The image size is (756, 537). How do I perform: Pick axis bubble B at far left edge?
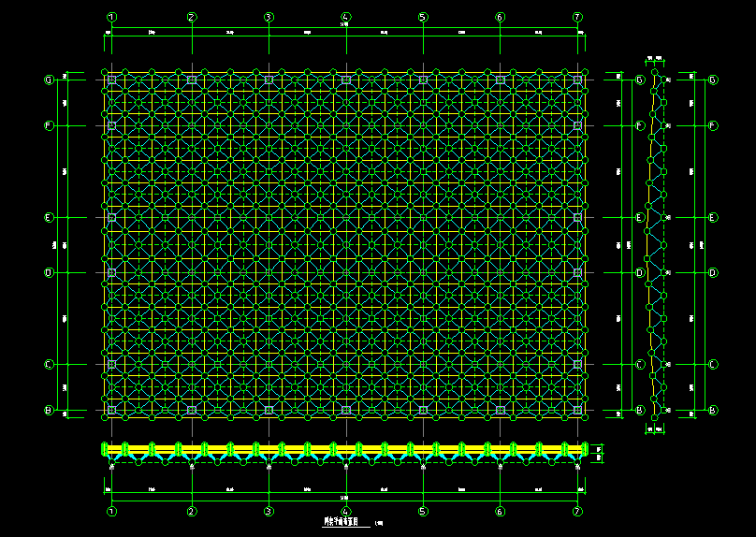(49, 410)
